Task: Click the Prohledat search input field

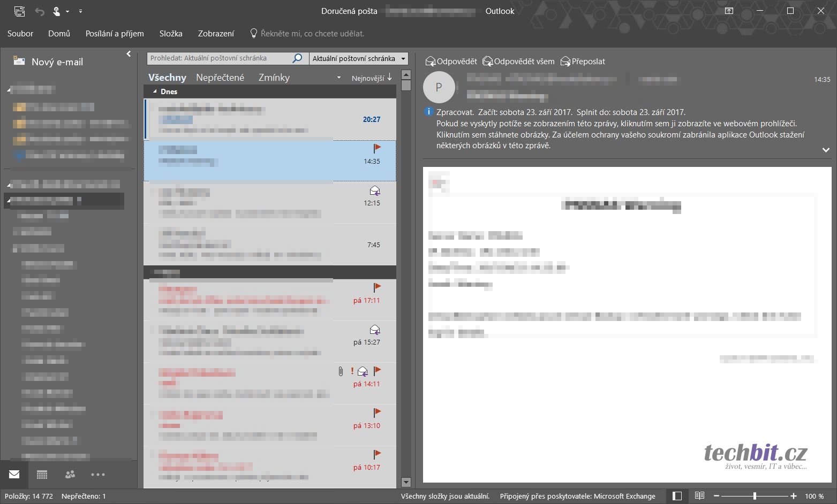Action: click(220, 58)
